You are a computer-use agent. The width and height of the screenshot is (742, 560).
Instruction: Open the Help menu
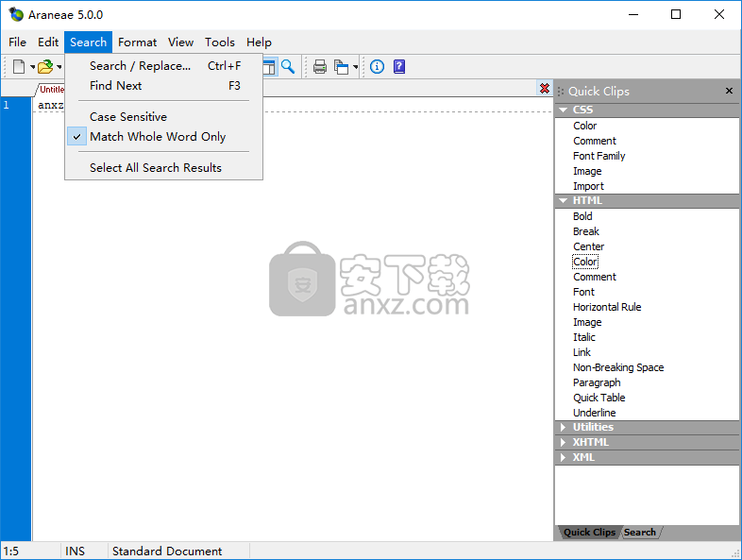click(259, 42)
